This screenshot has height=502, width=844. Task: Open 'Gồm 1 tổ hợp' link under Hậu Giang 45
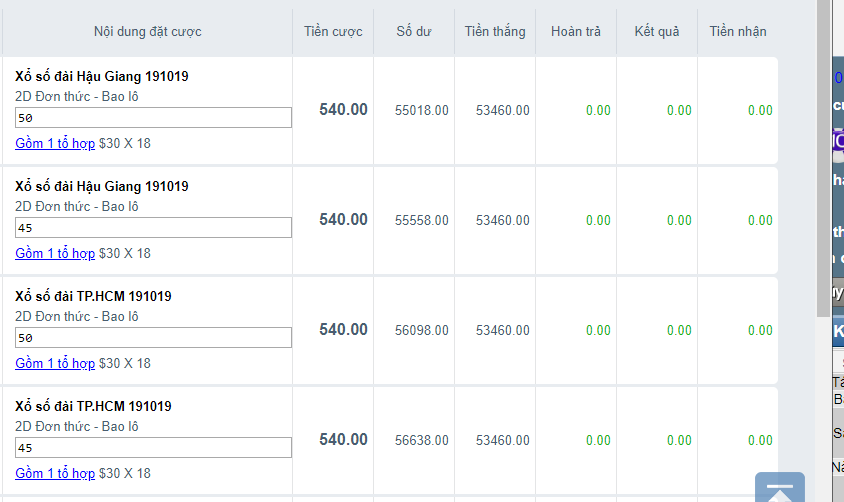click(55, 254)
